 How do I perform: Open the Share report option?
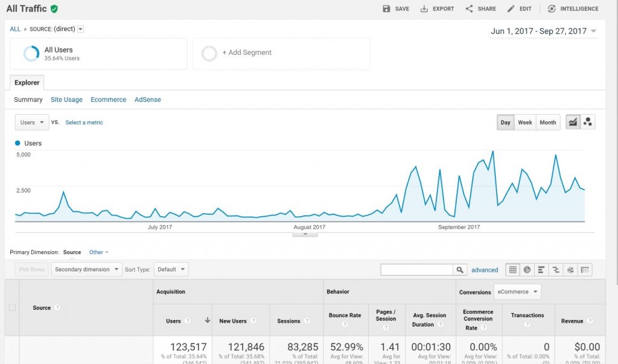point(469,9)
